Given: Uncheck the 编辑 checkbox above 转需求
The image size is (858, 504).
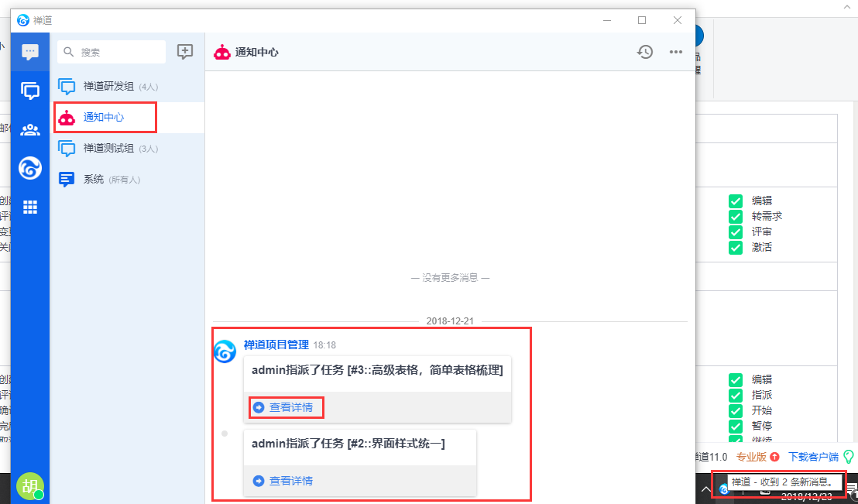Looking at the screenshot, I should click(x=736, y=201).
